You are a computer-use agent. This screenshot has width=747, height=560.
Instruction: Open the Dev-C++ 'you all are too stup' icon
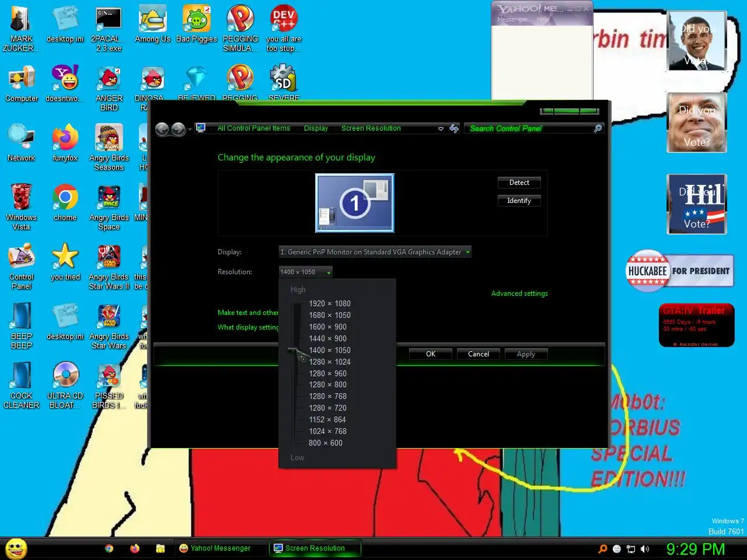(284, 29)
